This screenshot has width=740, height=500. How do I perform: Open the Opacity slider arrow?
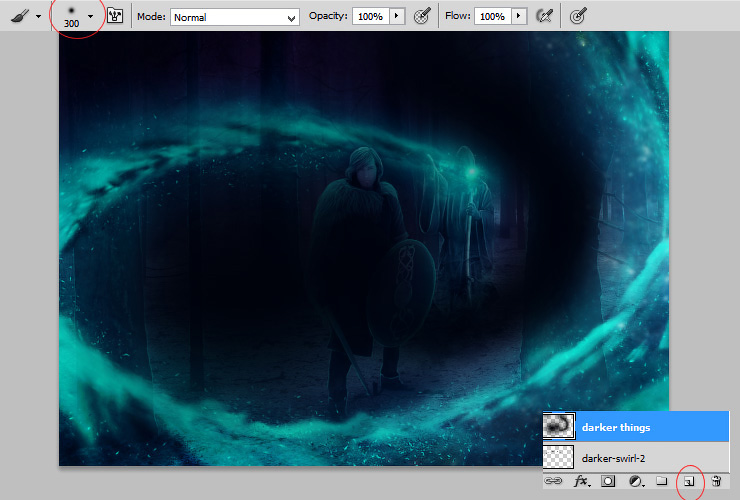(396, 17)
